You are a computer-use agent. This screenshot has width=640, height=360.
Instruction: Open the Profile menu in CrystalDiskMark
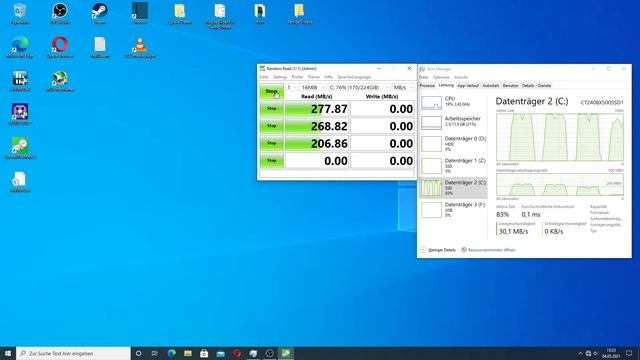[x=297, y=77]
